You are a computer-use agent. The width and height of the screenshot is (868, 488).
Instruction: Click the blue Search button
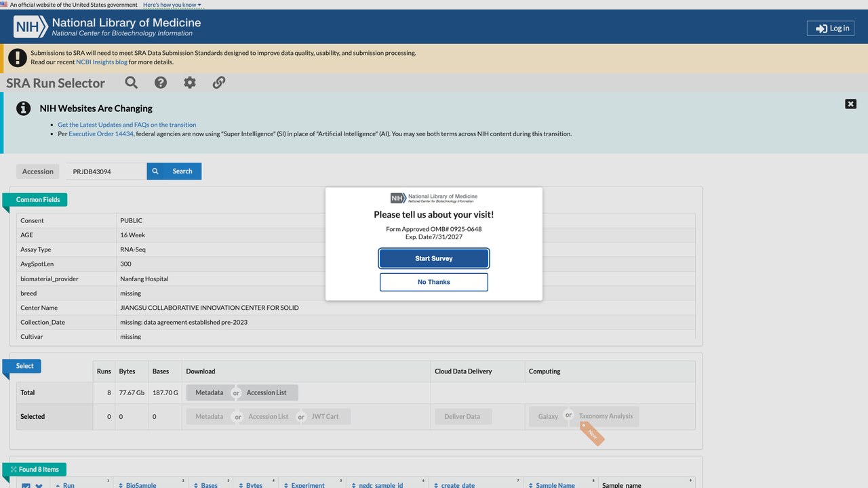[x=174, y=171]
